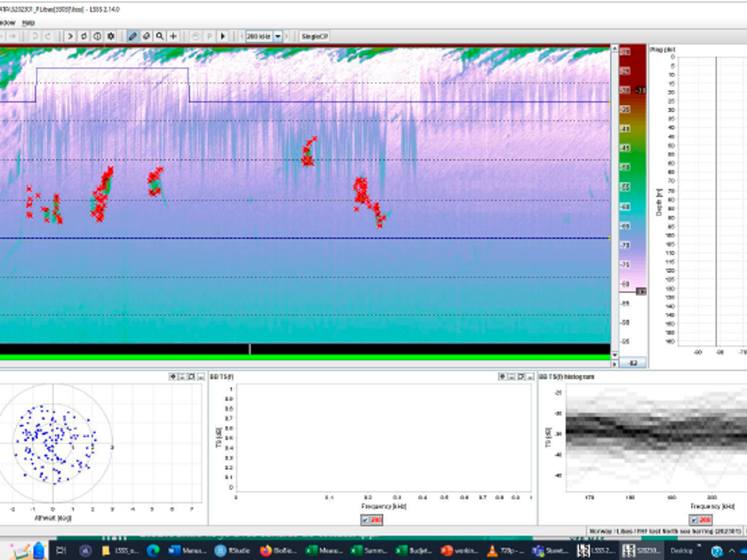Click the SingleCP button
This screenshot has height=560, width=747.
coord(314,36)
